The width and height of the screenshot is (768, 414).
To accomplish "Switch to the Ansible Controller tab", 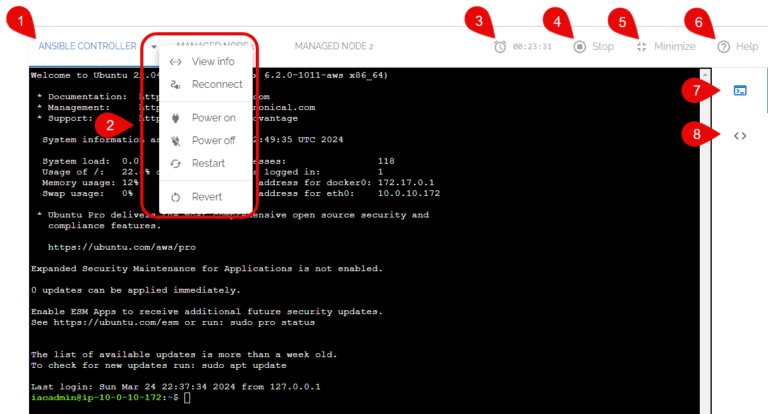I will point(87,46).
